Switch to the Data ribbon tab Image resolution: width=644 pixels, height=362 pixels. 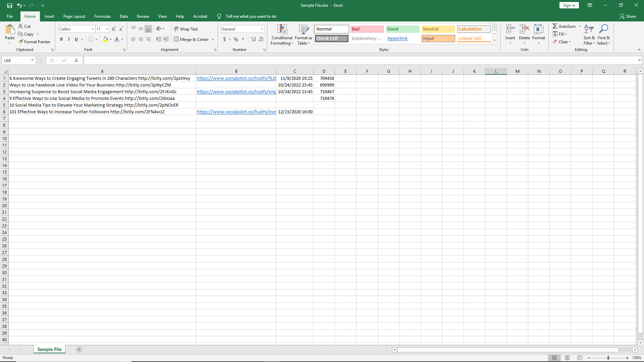pyautogui.click(x=123, y=16)
